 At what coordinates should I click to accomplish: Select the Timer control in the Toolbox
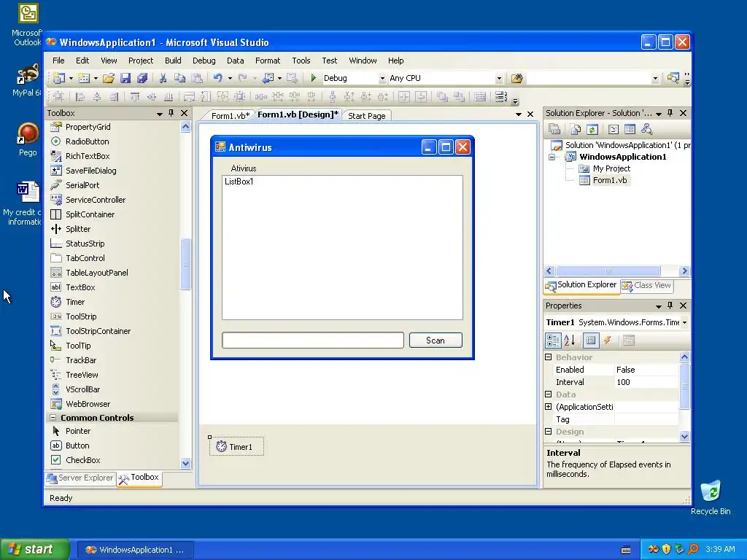click(75, 302)
